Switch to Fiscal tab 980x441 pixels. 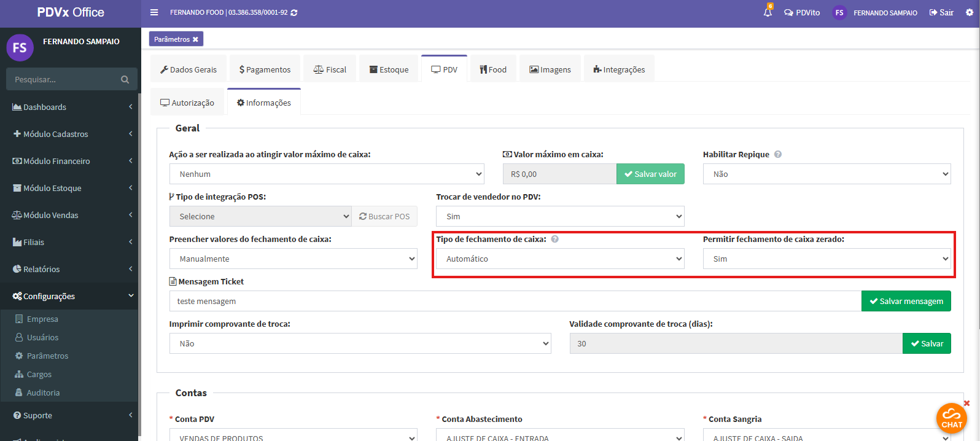click(x=330, y=69)
